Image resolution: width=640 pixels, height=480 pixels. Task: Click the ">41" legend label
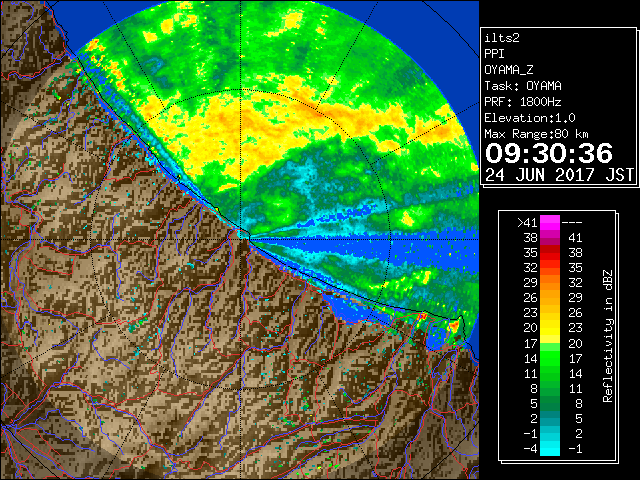coord(527,223)
